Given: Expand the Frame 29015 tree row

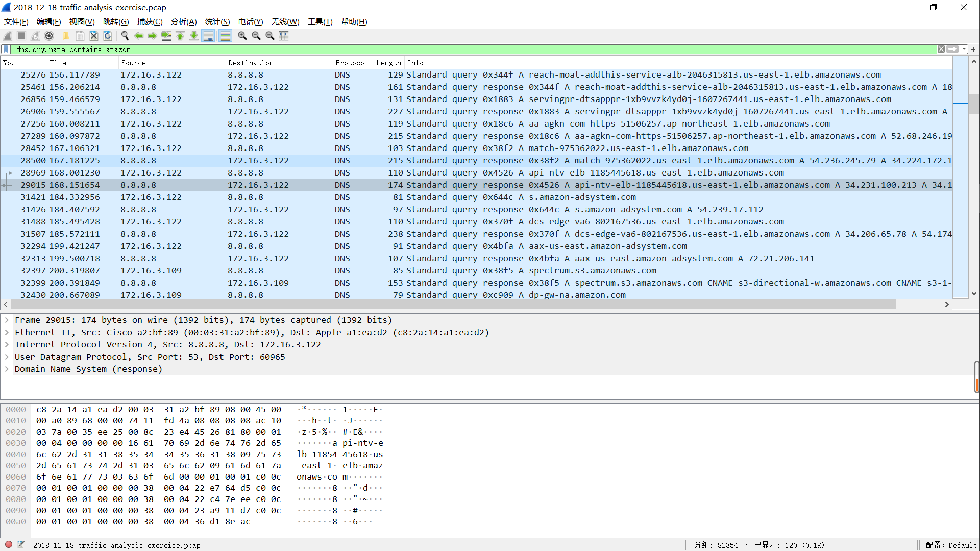Looking at the screenshot, I should coord(7,320).
